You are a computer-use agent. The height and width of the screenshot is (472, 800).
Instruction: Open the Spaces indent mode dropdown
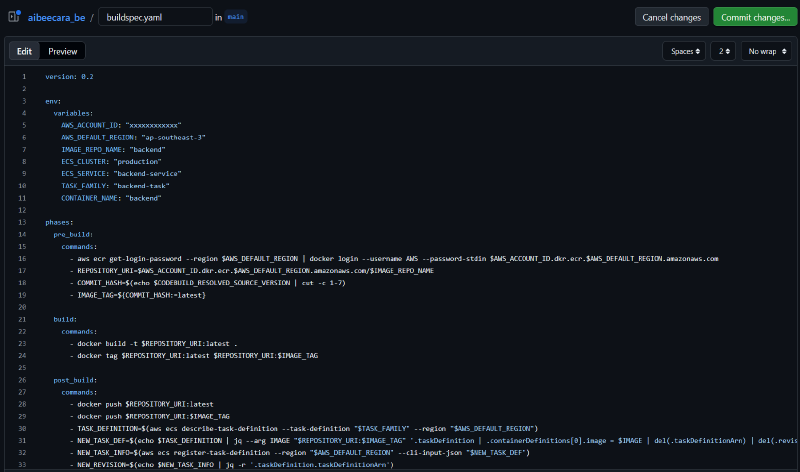pos(684,51)
